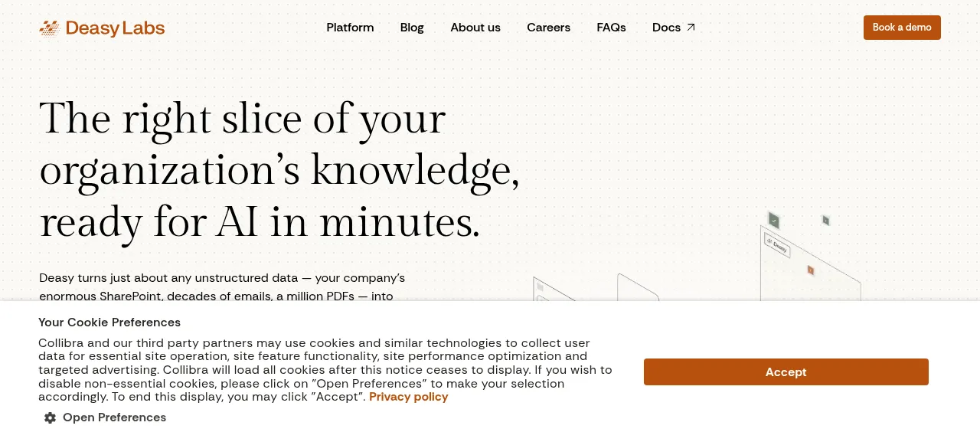Click the Deasy Labs wordmark text

click(x=115, y=28)
